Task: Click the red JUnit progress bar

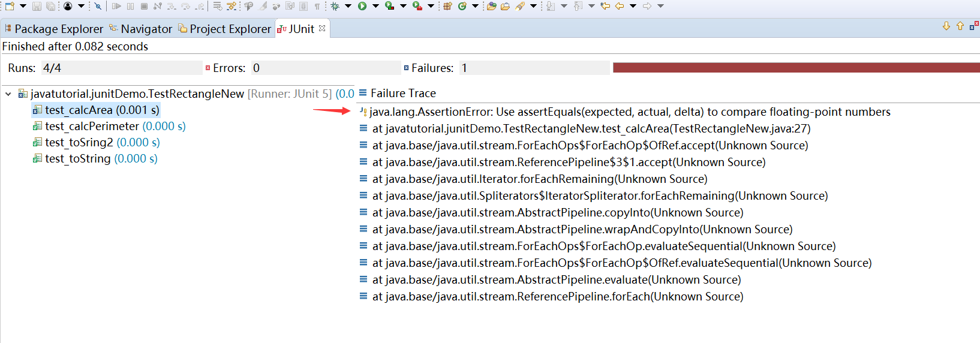Action: coord(796,68)
